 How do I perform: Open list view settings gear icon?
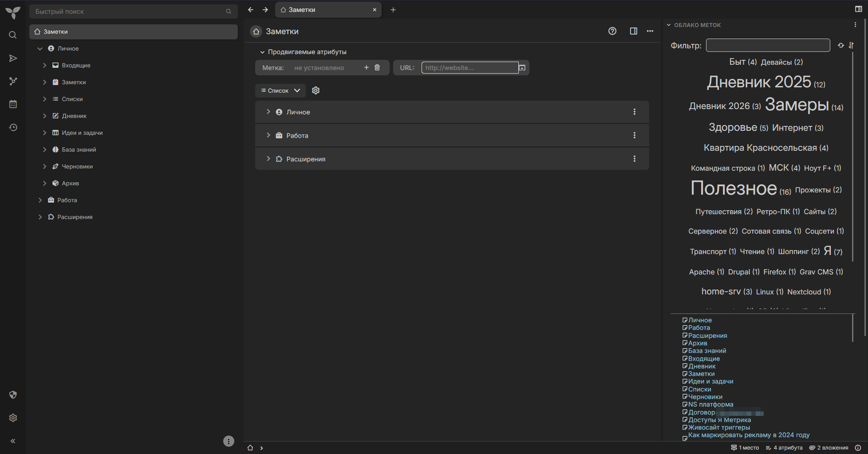(316, 90)
